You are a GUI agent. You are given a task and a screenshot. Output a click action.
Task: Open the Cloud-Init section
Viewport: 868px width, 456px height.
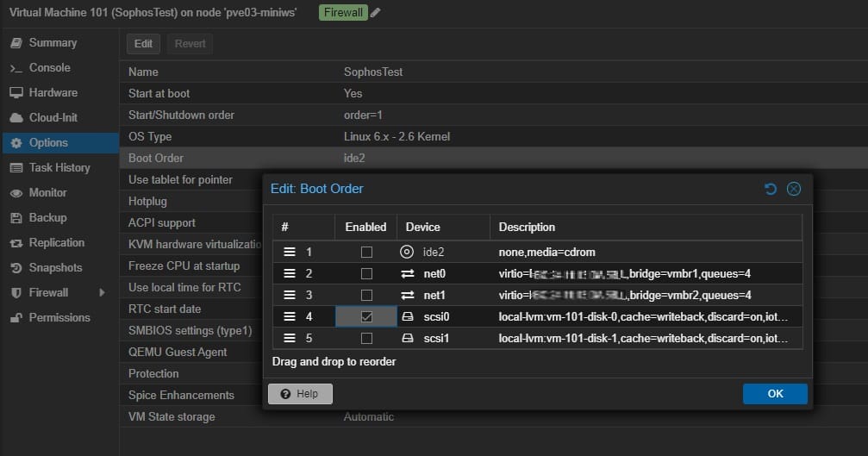[x=59, y=117]
